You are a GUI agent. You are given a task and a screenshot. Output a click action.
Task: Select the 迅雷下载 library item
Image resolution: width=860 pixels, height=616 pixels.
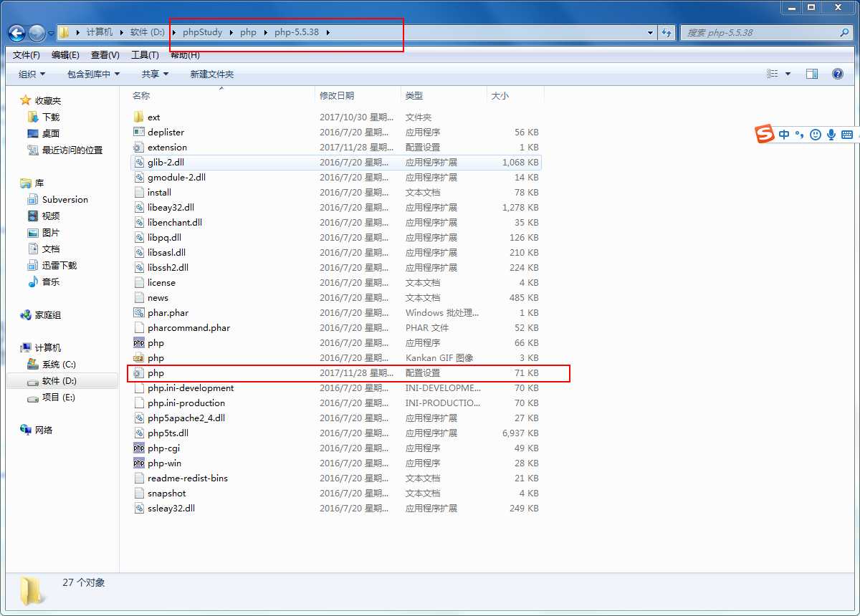coord(59,266)
